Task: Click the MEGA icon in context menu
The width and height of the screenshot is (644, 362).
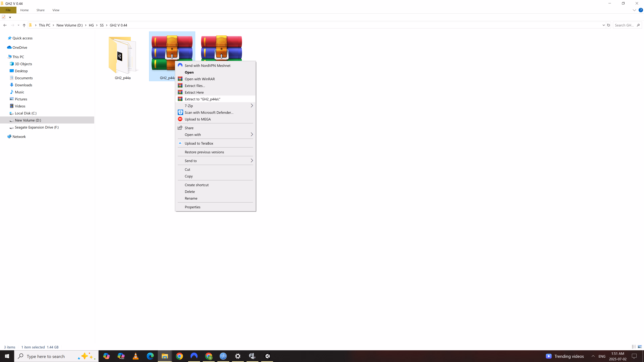Action: [x=180, y=119]
